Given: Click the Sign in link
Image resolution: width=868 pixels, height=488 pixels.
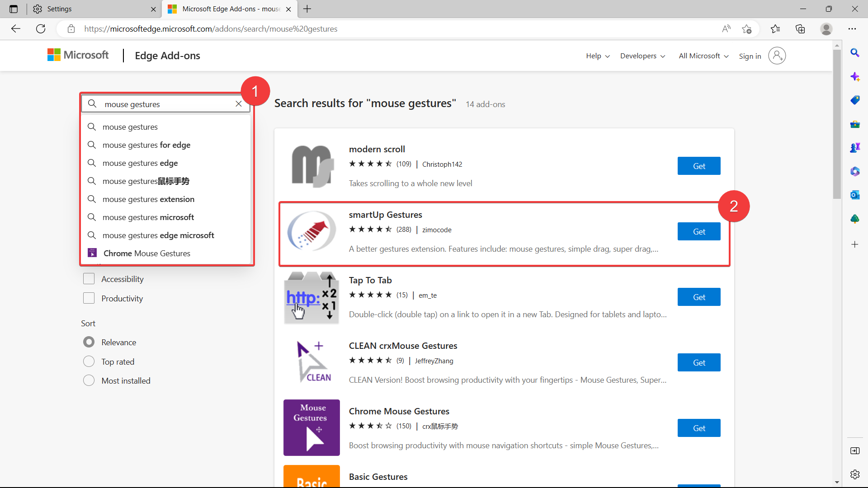Looking at the screenshot, I should click(750, 56).
